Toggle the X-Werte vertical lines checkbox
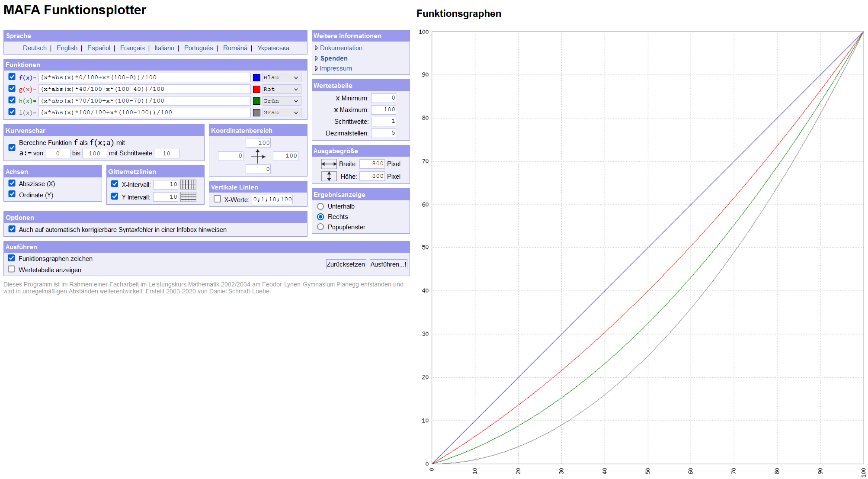868x479 pixels. pyautogui.click(x=218, y=199)
